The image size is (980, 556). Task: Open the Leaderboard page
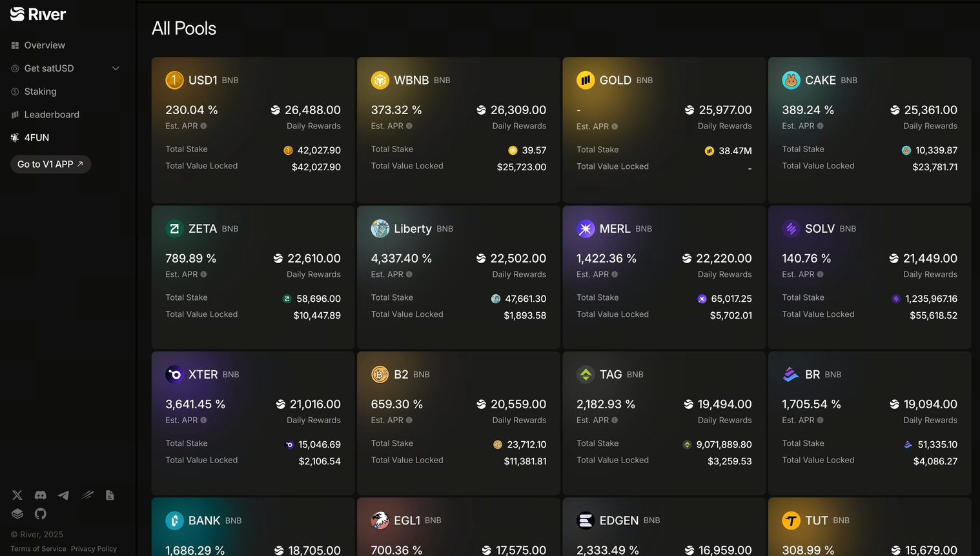52,115
